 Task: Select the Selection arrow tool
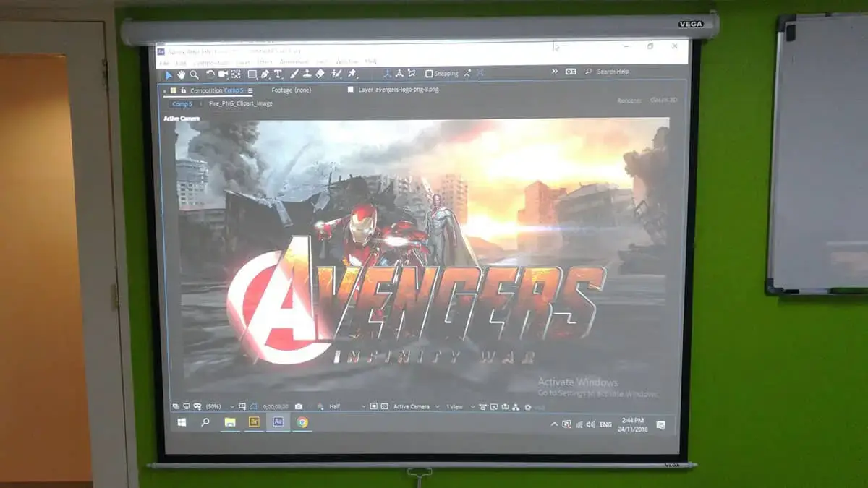click(x=169, y=74)
